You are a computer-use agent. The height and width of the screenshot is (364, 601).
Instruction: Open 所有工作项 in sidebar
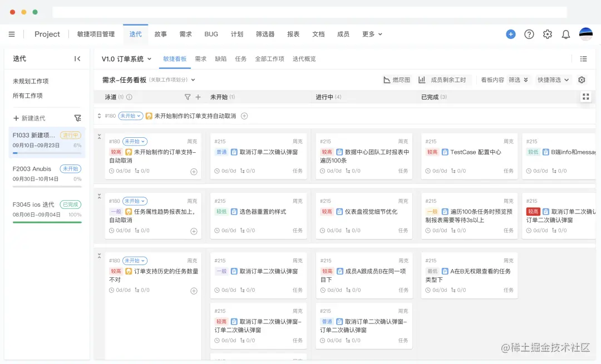28,96
